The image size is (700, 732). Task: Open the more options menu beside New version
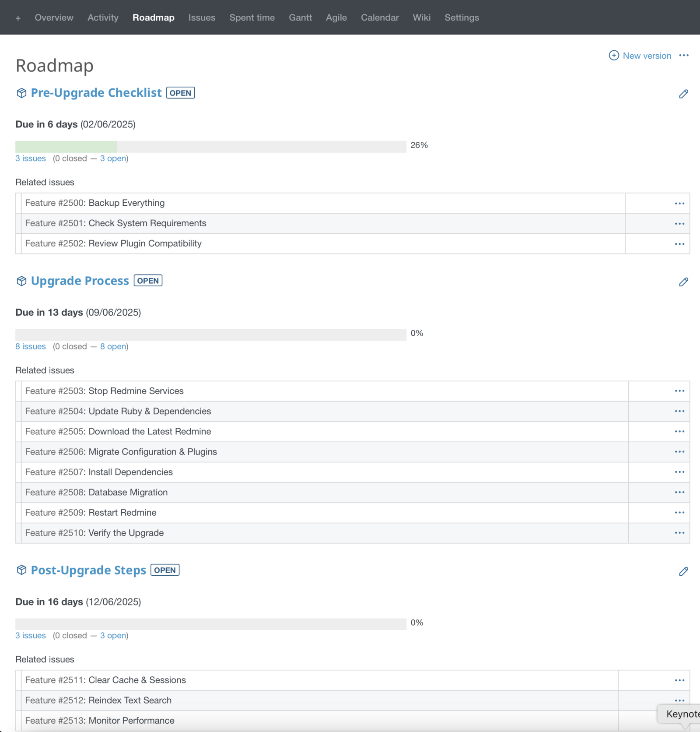pyautogui.click(x=684, y=56)
